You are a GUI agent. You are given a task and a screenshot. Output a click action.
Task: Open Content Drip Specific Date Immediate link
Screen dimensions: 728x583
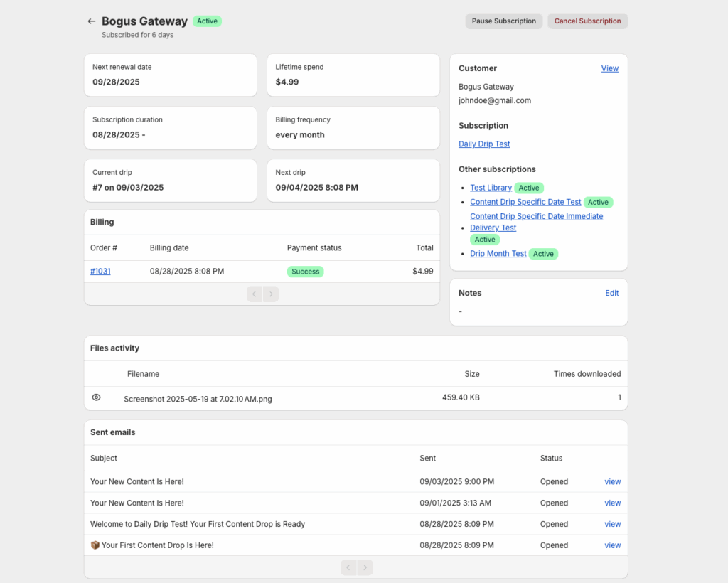click(x=536, y=216)
